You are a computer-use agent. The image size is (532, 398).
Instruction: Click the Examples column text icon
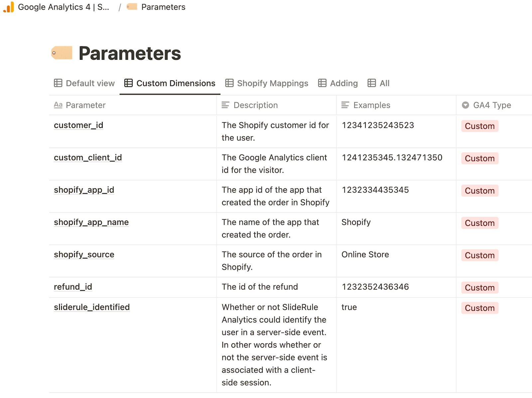tap(345, 105)
